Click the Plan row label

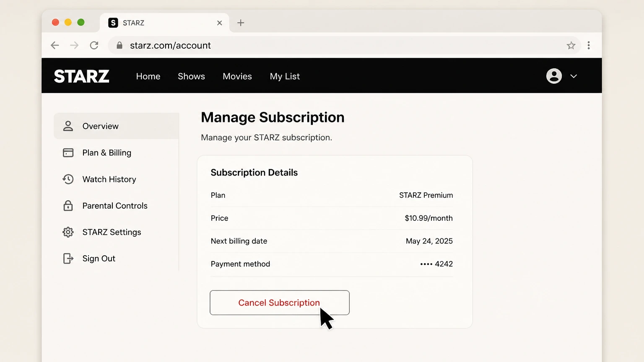[218, 195]
